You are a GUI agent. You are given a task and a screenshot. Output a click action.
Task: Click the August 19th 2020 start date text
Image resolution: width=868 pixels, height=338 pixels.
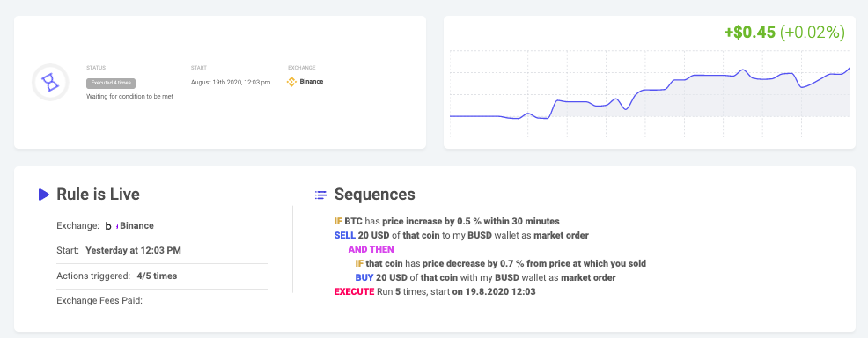tap(231, 83)
